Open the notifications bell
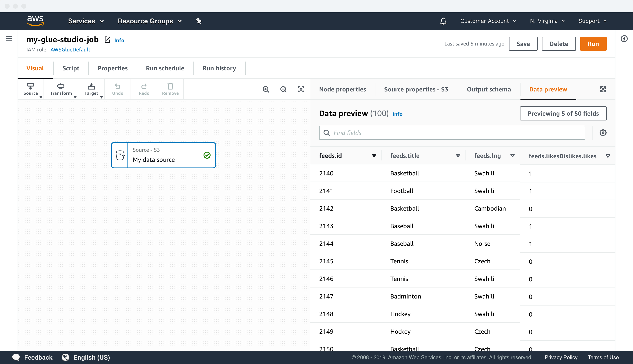This screenshot has height=364, width=633. pyautogui.click(x=443, y=21)
